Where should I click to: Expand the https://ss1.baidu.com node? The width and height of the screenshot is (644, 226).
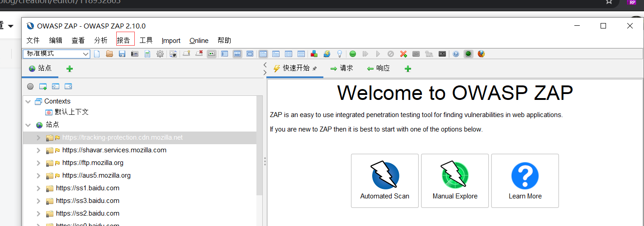point(39,188)
